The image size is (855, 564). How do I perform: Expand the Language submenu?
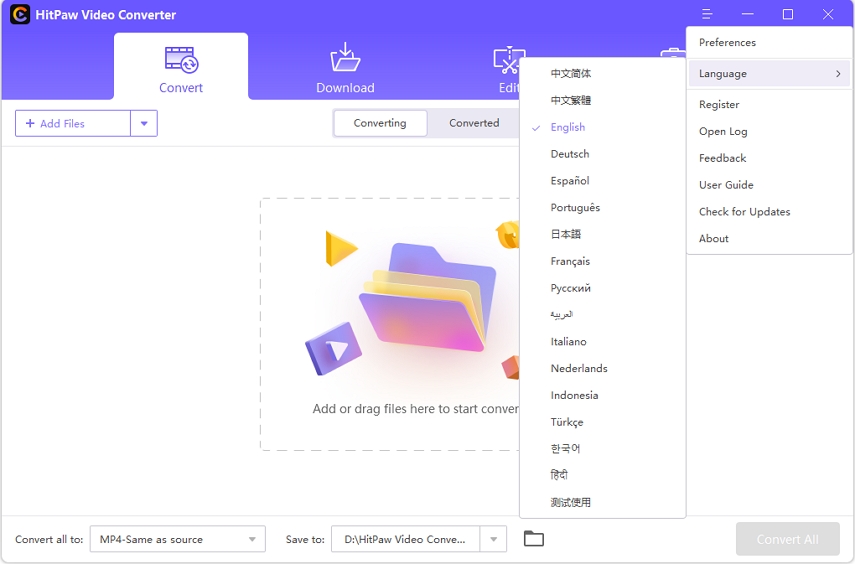click(x=769, y=74)
